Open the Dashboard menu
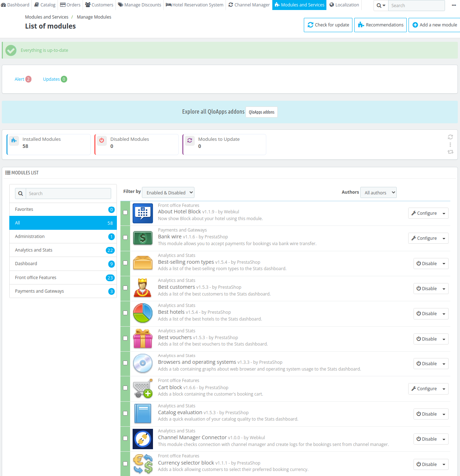Screen dimensions: 460x476 (x=15, y=5)
